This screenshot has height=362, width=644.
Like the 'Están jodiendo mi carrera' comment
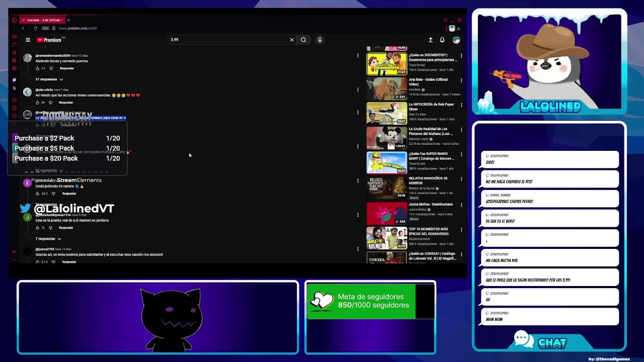click(37, 194)
